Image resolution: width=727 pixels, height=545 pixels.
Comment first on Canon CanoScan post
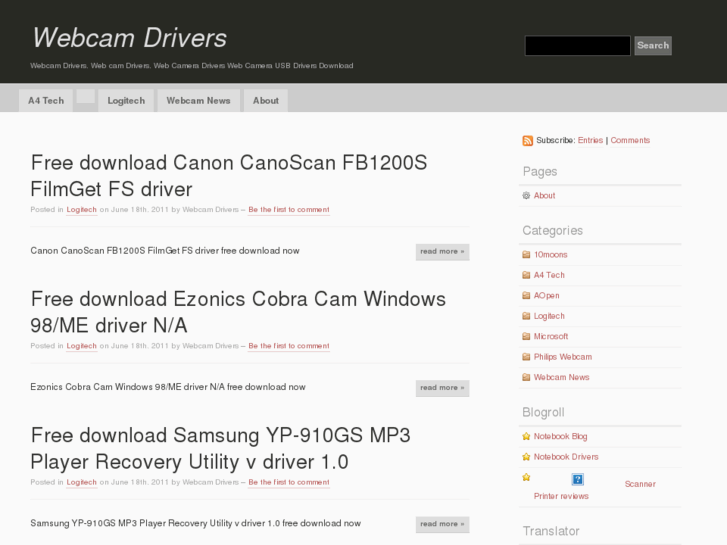pos(289,210)
